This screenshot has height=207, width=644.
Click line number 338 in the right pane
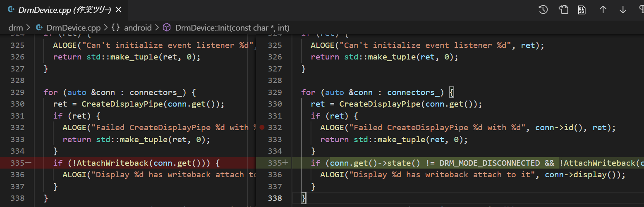pos(275,198)
